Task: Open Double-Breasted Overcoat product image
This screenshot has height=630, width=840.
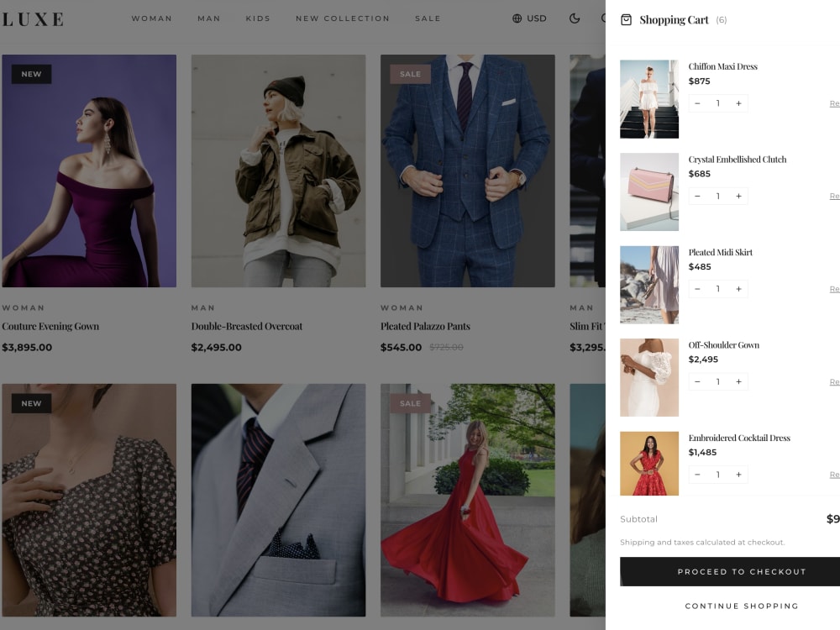Action: coord(279,171)
